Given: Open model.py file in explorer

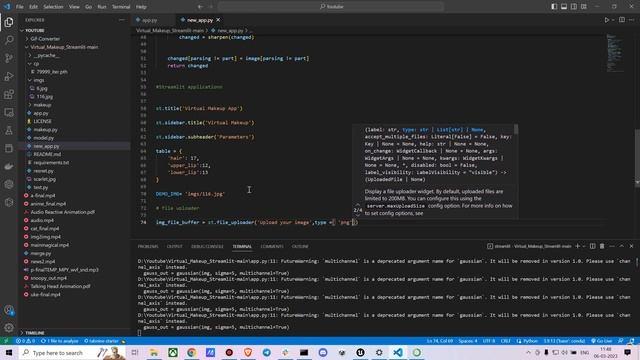Looking at the screenshot, I should pyautogui.click(x=43, y=138).
